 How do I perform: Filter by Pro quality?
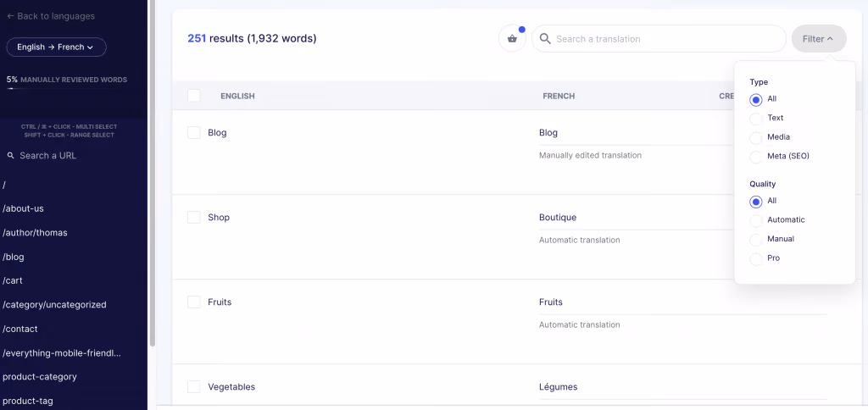[x=755, y=259]
